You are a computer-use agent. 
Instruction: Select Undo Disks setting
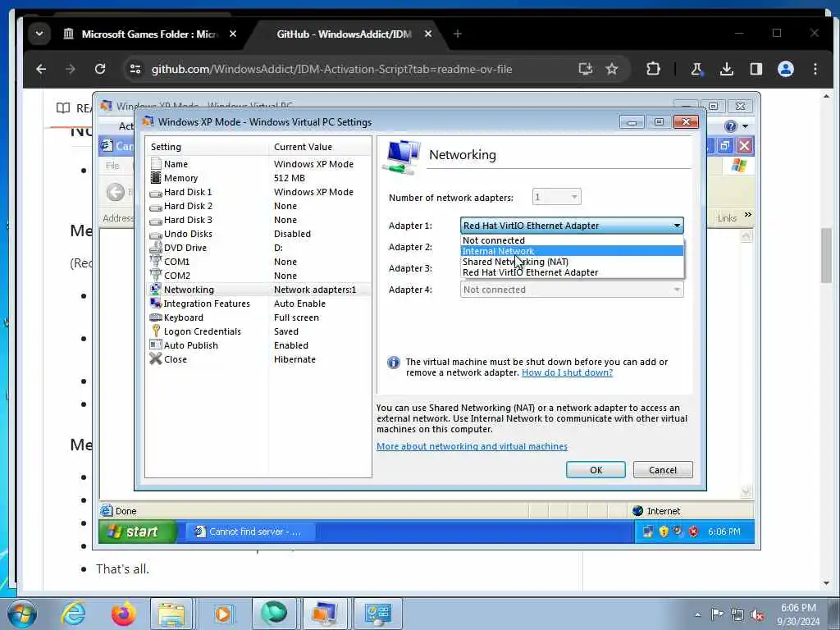[258, 234]
